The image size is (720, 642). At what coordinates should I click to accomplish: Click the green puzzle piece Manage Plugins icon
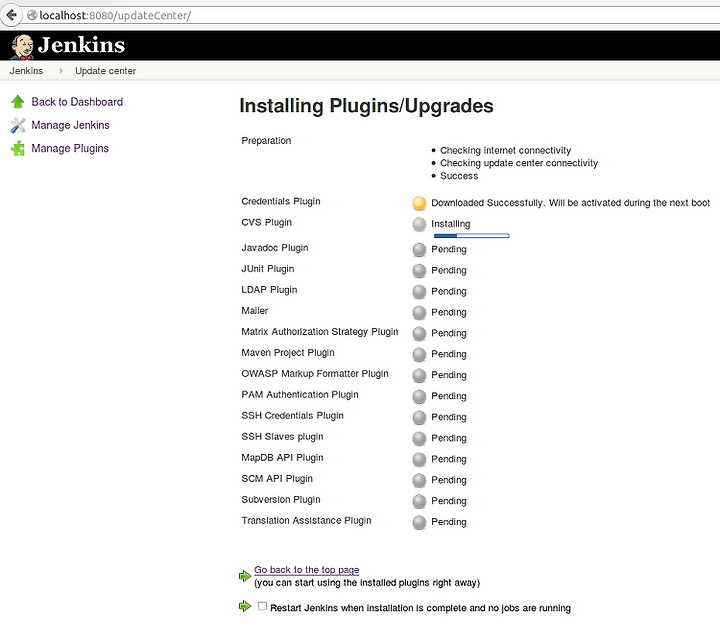pos(18,148)
